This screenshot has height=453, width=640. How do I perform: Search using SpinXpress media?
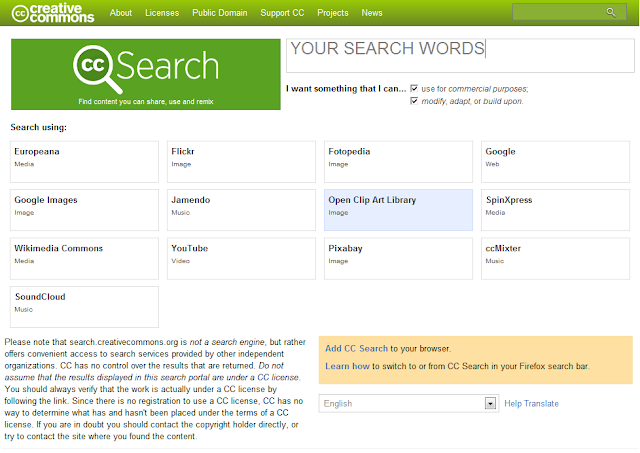click(x=556, y=210)
